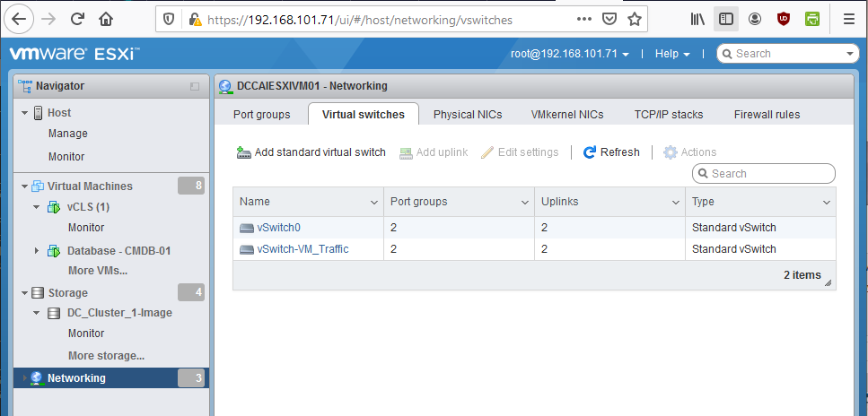Select the Virtual switches tab

pyautogui.click(x=364, y=115)
